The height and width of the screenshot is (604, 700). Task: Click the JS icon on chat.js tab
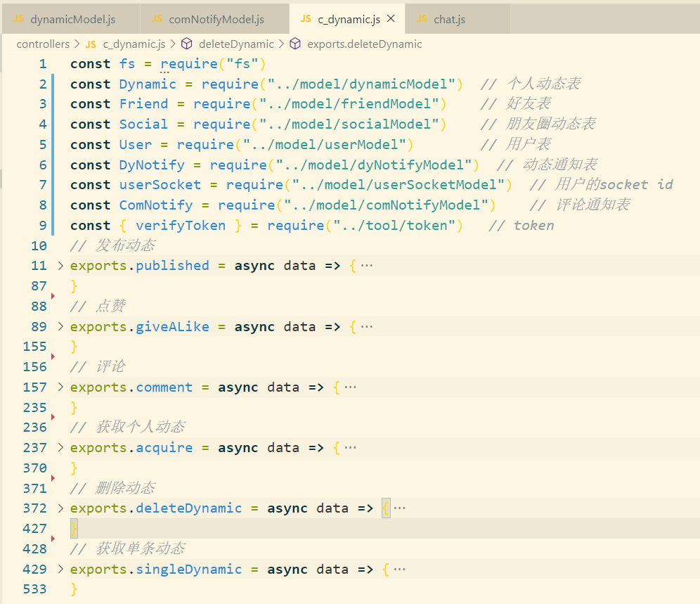pos(422,19)
